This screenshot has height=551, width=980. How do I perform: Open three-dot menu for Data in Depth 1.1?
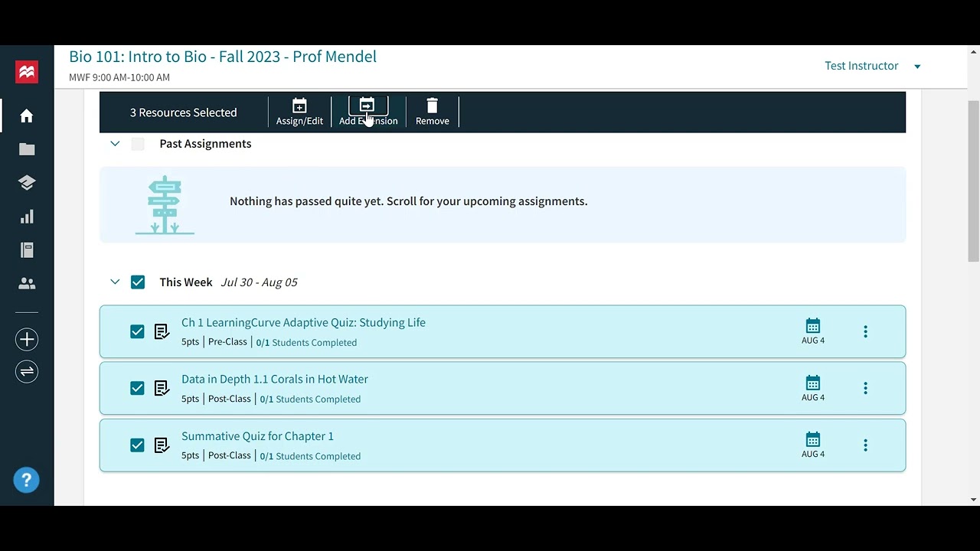(865, 388)
